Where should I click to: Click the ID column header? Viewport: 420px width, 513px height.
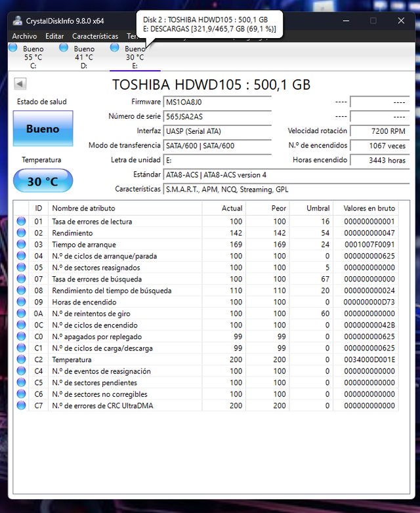click(39, 208)
